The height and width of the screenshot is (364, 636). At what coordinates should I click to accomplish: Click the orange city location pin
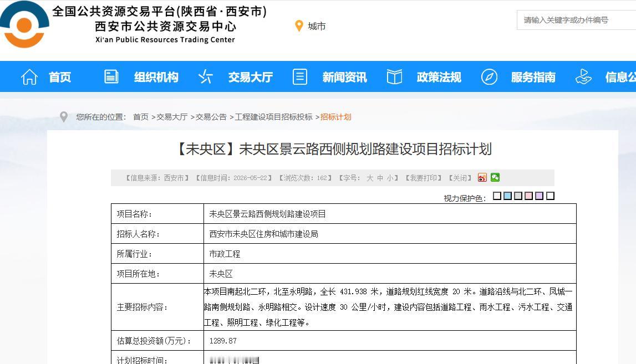(x=299, y=26)
